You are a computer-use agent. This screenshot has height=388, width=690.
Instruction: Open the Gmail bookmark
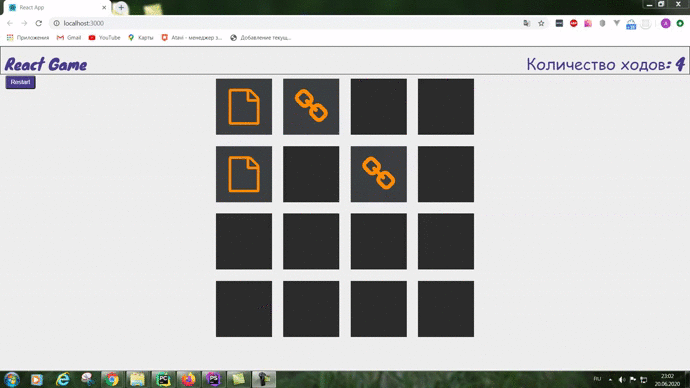(x=69, y=38)
